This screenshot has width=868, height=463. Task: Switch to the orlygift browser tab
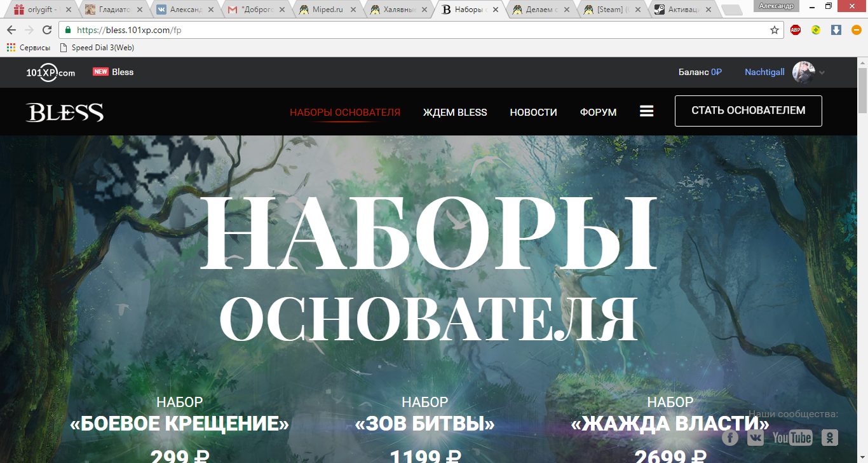41,10
